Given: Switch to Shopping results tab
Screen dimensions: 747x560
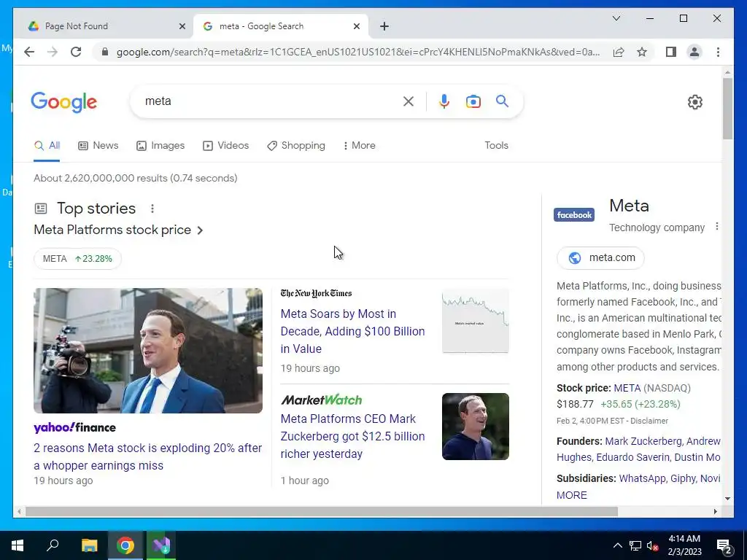Looking at the screenshot, I should [x=296, y=145].
